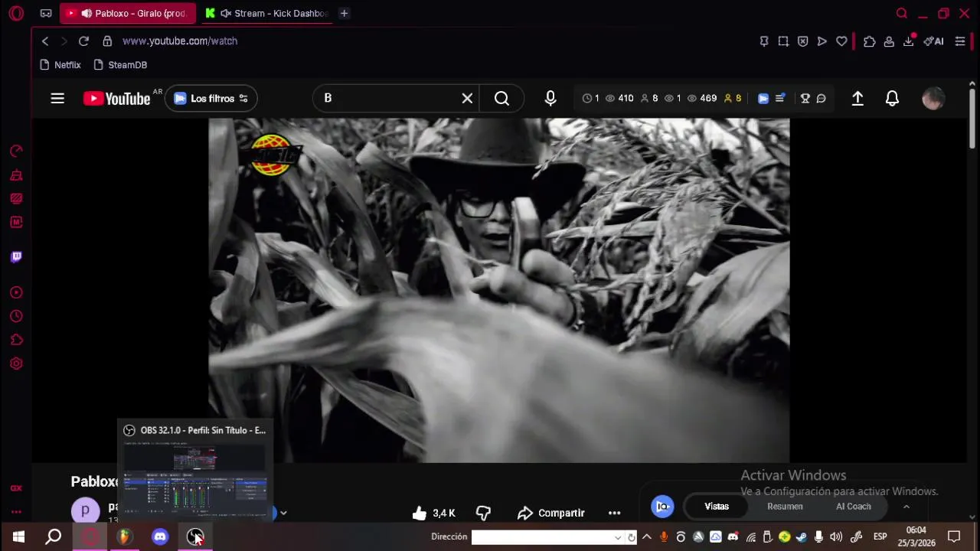Open the Opera main menu logo
The width and height of the screenshot is (980, 551).
pyautogui.click(x=16, y=13)
